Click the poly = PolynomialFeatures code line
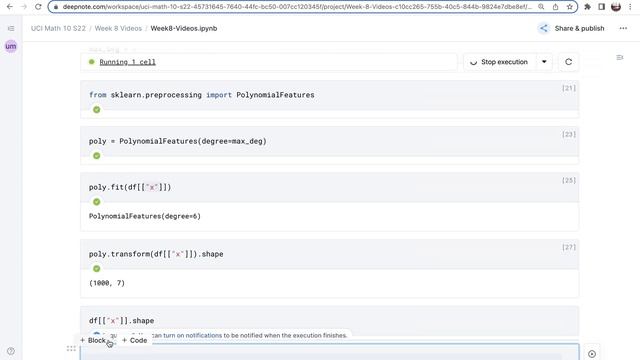Screen dimensions: 640x360 (x=178, y=141)
